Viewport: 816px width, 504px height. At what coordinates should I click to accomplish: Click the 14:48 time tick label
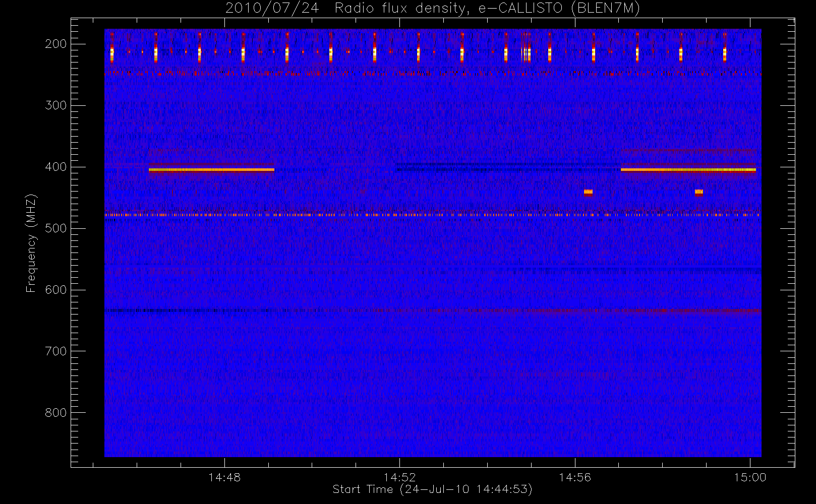[x=224, y=477]
